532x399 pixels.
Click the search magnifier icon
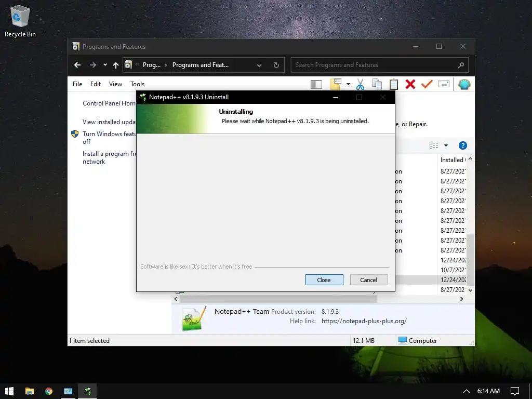point(461,65)
